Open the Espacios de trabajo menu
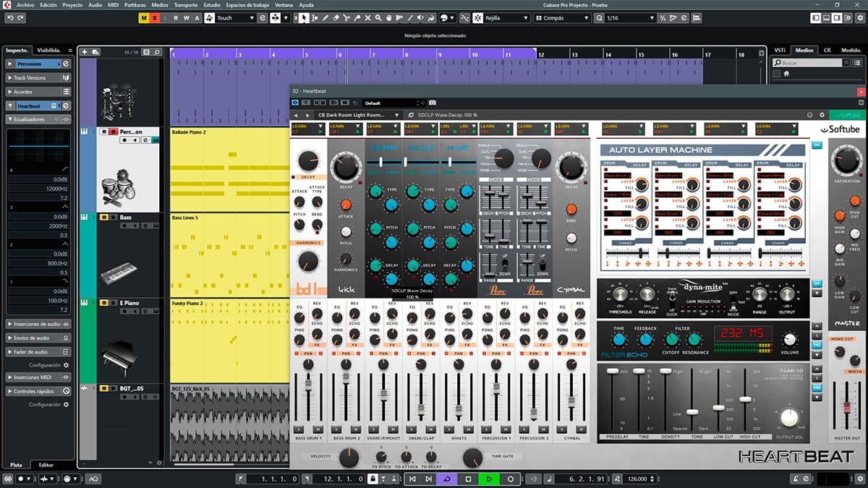The width and height of the screenshot is (868, 488). pyautogui.click(x=247, y=4)
